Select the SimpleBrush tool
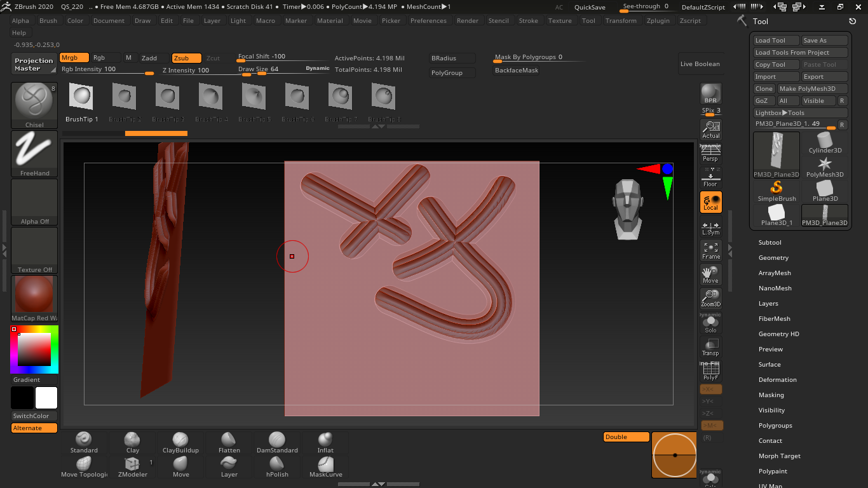This screenshot has height=488, width=868. [x=776, y=191]
